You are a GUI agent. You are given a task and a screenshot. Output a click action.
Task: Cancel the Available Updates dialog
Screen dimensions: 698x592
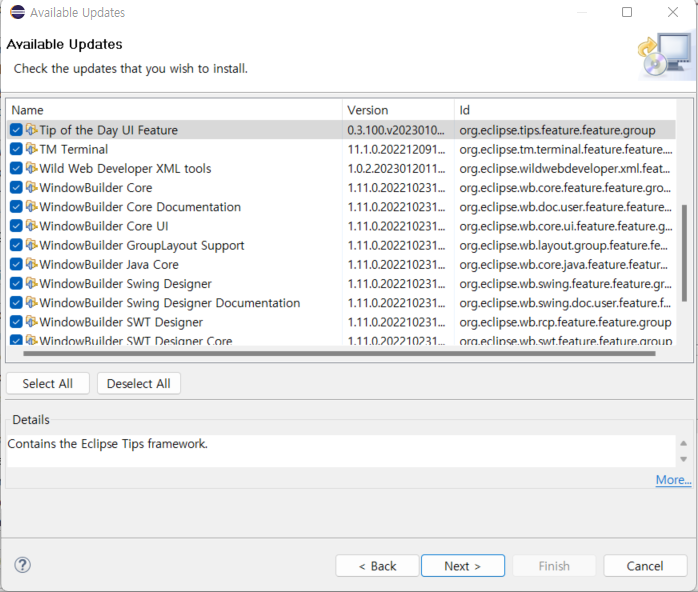coord(645,566)
